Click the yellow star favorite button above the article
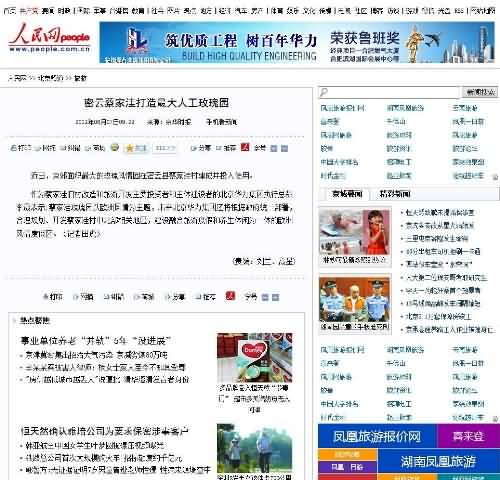500x480 pixels. click(136, 148)
